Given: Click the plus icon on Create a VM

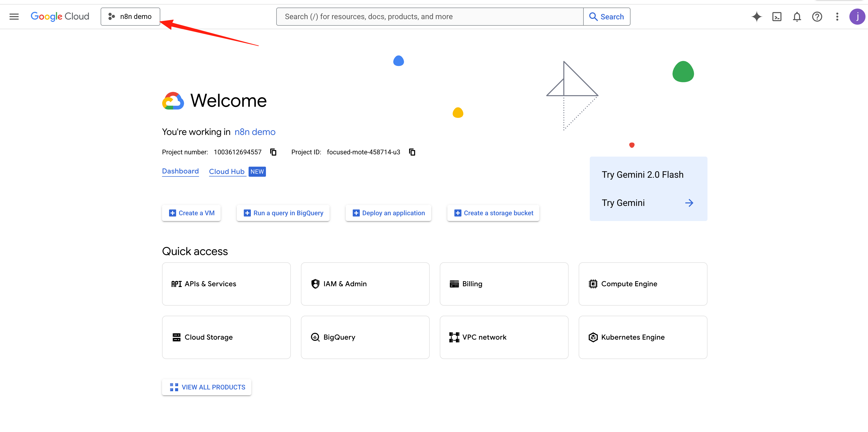Looking at the screenshot, I should tap(173, 213).
